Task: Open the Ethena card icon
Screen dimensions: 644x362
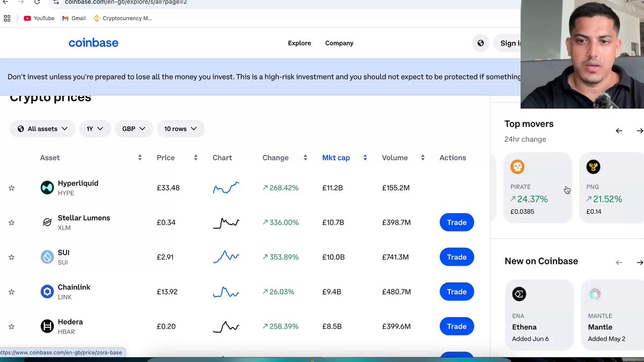Action: click(x=519, y=294)
